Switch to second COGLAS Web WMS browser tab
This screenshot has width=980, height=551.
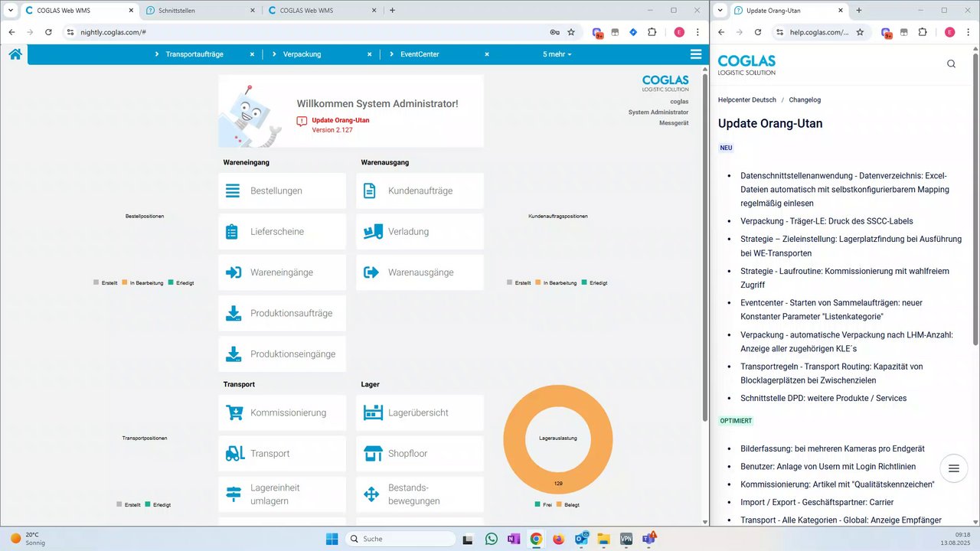322,10
